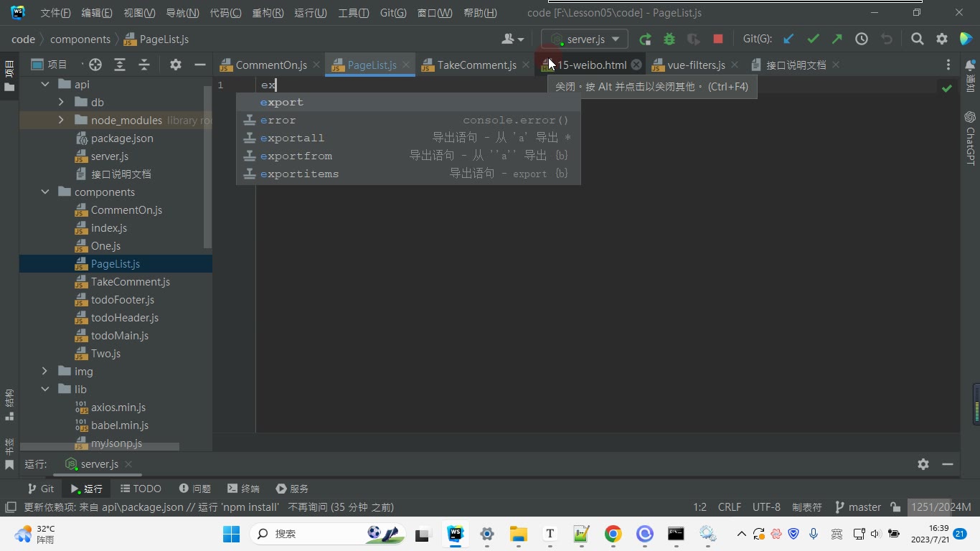Close the 15-weibo.html tab
The height and width of the screenshot is (551, 980).
(x=636, y=65)
